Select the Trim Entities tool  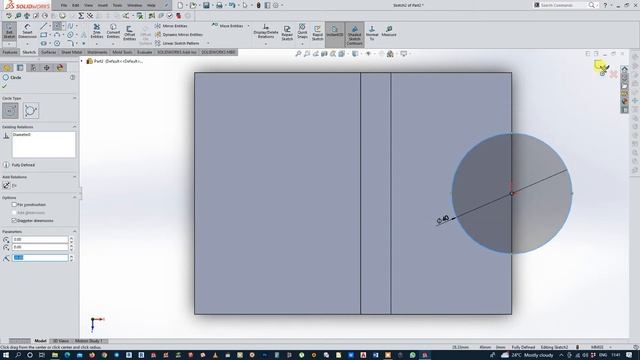coord(97,31)
